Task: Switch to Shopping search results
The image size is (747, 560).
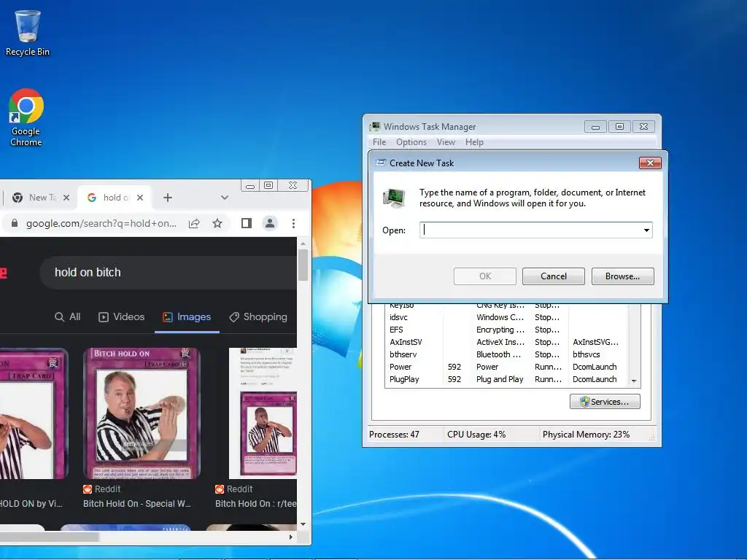Action: pyautogui.click(x=258, y=317)
